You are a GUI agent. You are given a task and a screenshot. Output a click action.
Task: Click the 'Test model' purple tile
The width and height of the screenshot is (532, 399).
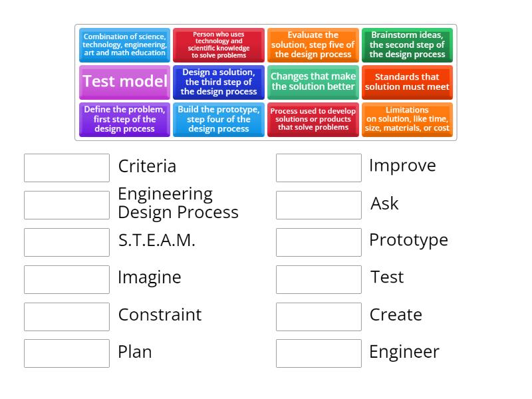pyautogui.click(x=124, y=82)
